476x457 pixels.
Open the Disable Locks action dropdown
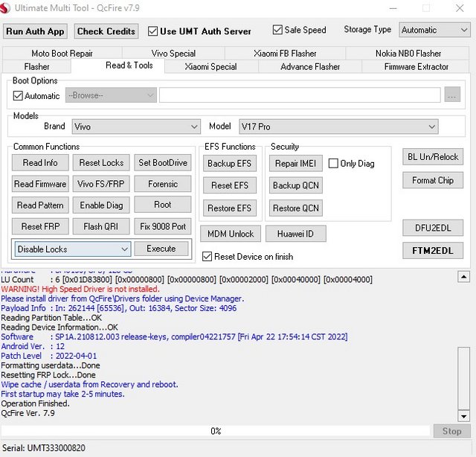click(x=73, y=249)
